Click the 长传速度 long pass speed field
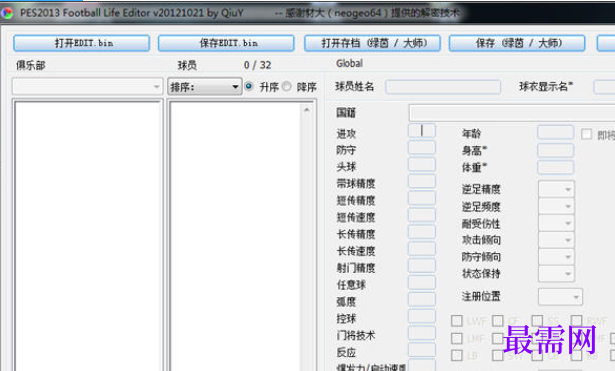 coord(422,249)
